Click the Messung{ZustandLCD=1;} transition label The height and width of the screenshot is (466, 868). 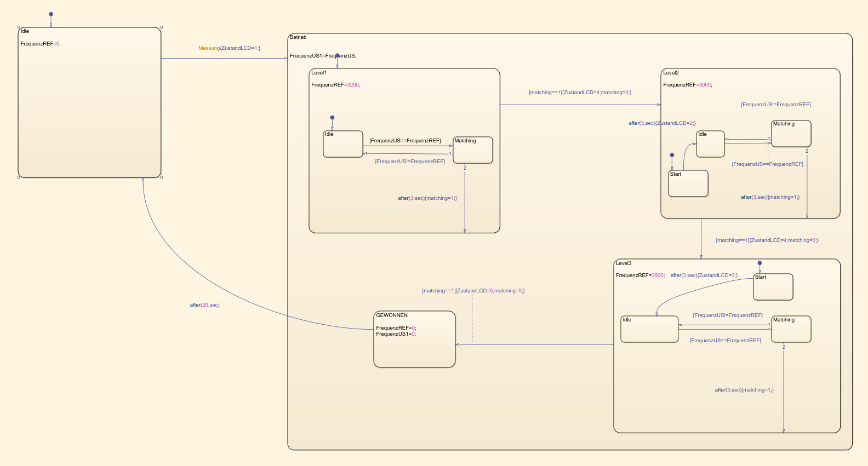229,48
